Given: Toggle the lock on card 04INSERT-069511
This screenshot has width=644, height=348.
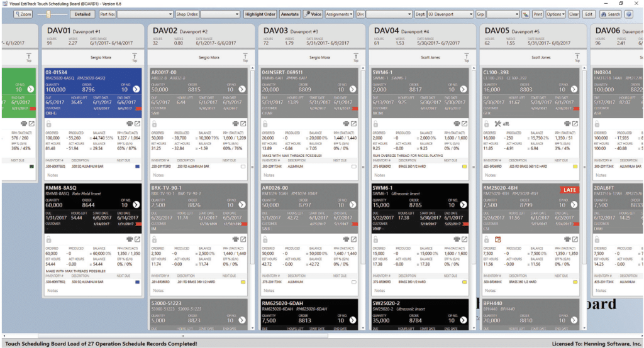Looking at the screenshot, I should tap(265, 124).
